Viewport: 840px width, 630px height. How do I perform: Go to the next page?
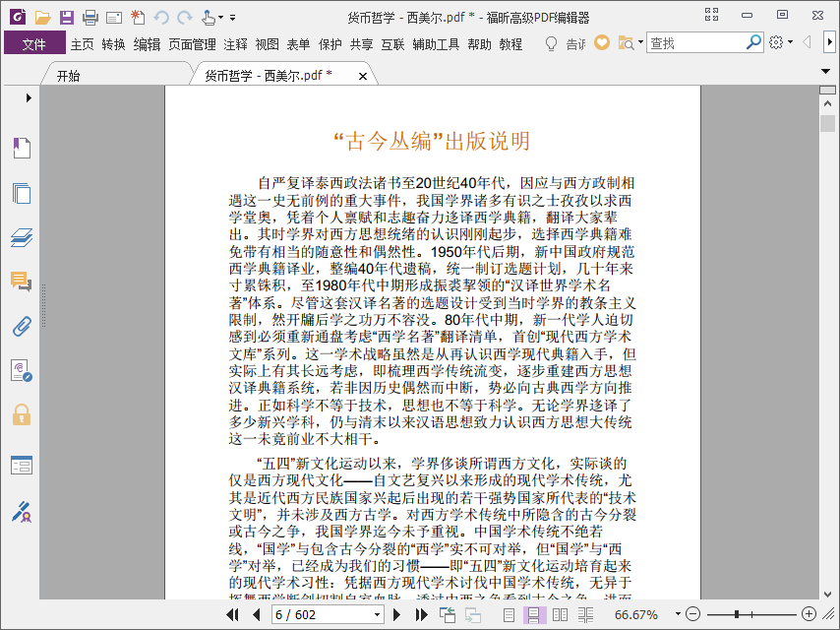coord(396,614)
